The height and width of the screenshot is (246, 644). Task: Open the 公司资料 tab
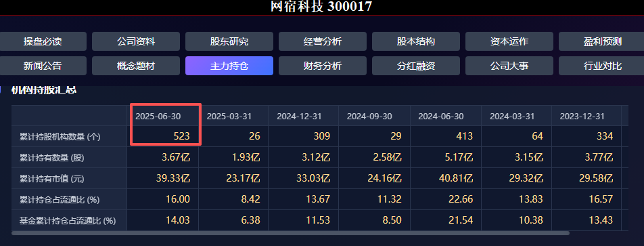[136, 41]
